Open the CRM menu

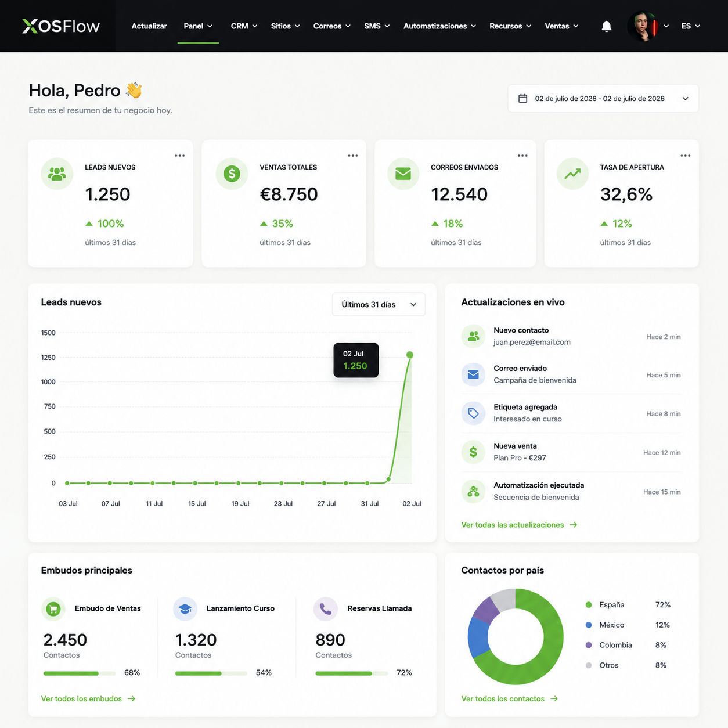pyautogui.click(x=244, y=26)
